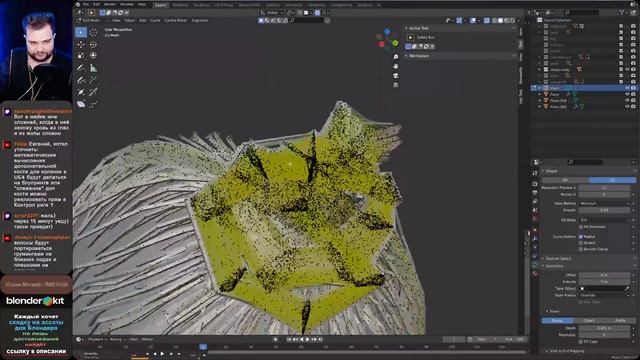Open the Modifiers wrench properties tab
Image resolution: width=640 pixels, height=360 pixels.
click(x=535, y=238)
